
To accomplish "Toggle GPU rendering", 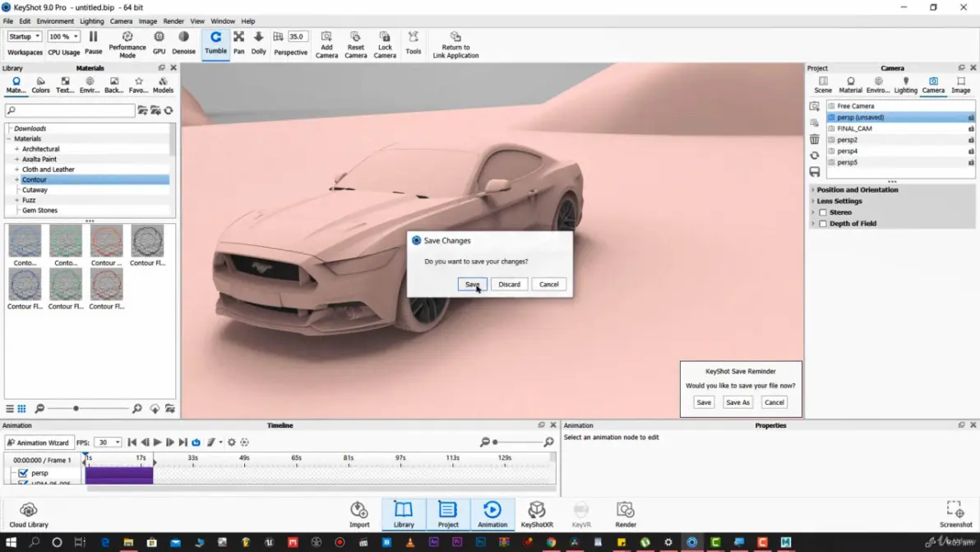I will coord(159,43).
